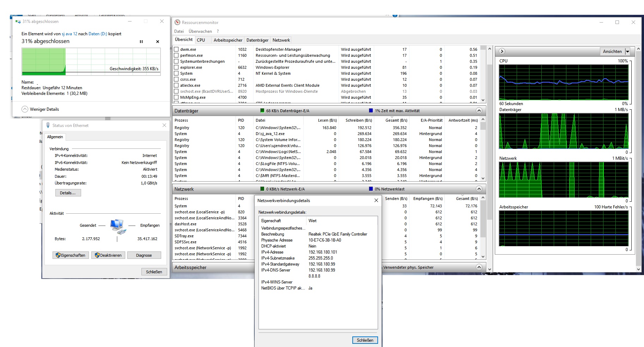Click the green Datenträger-E/A indicator square
The height and width of the screenshot is (347, 644).
262,111
